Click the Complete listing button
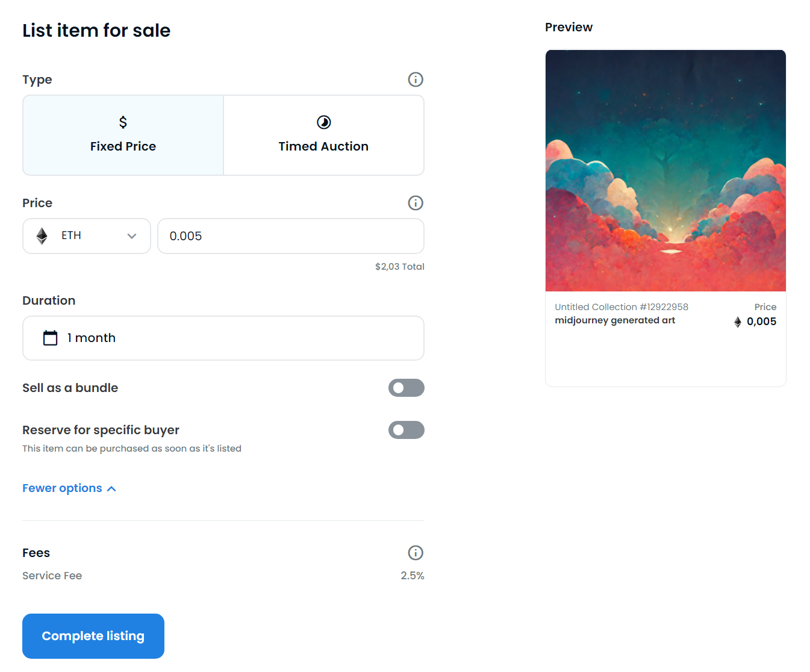Image resolution: width=810 pixels, height=672 pixels. point(93,636)
